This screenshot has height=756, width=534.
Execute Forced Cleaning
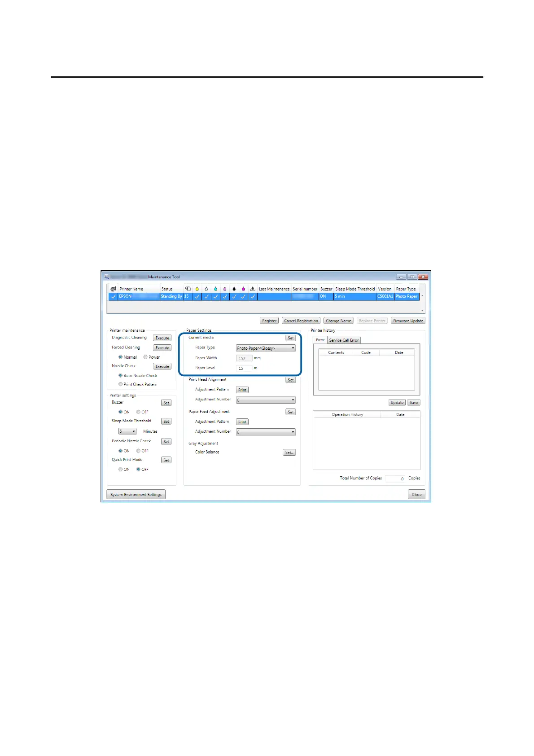162,348
